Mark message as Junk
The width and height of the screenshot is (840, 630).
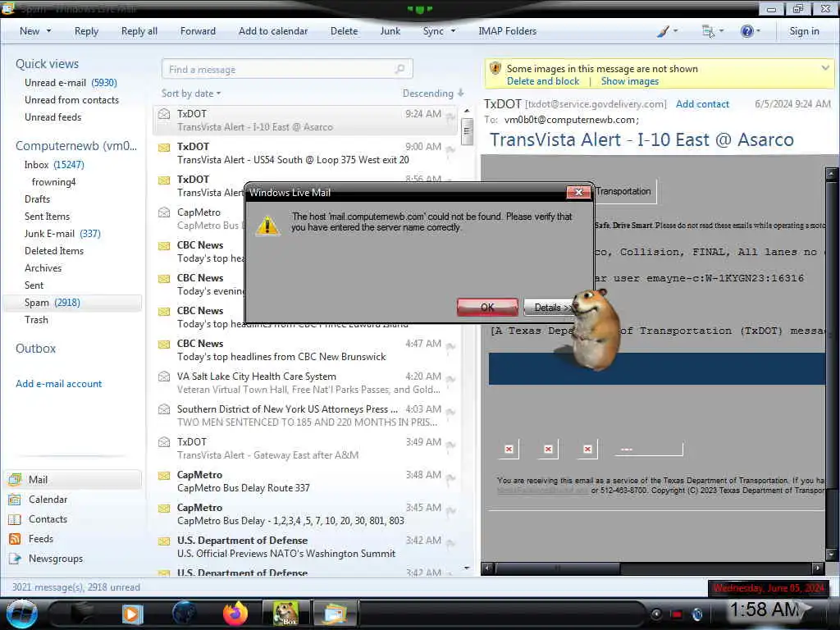click(x=390, y=31)
